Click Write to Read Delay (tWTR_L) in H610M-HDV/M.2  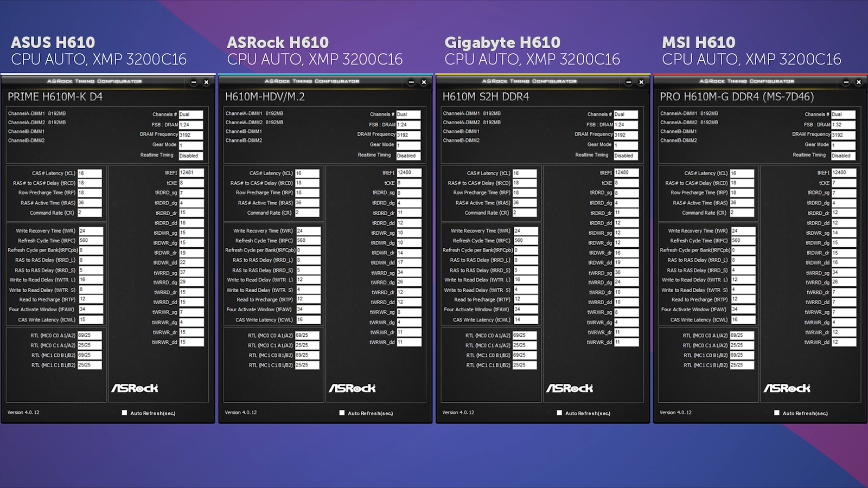pos(308,280)
